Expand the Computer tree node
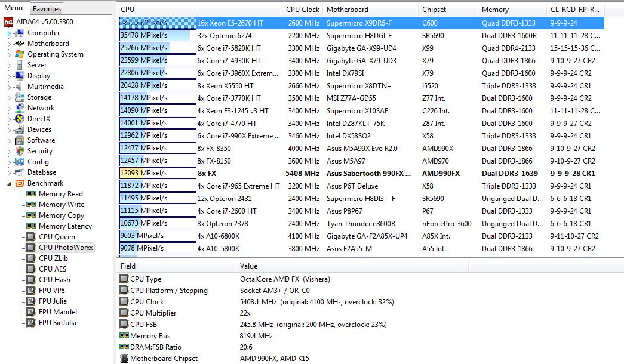This screenshot has height=364, width=624. [9, 33]
